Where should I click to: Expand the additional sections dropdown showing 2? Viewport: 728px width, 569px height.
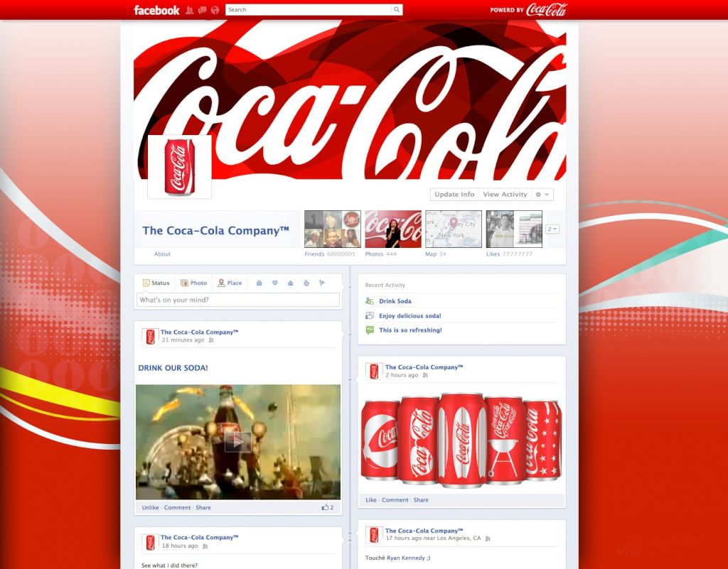coord(552,229)
